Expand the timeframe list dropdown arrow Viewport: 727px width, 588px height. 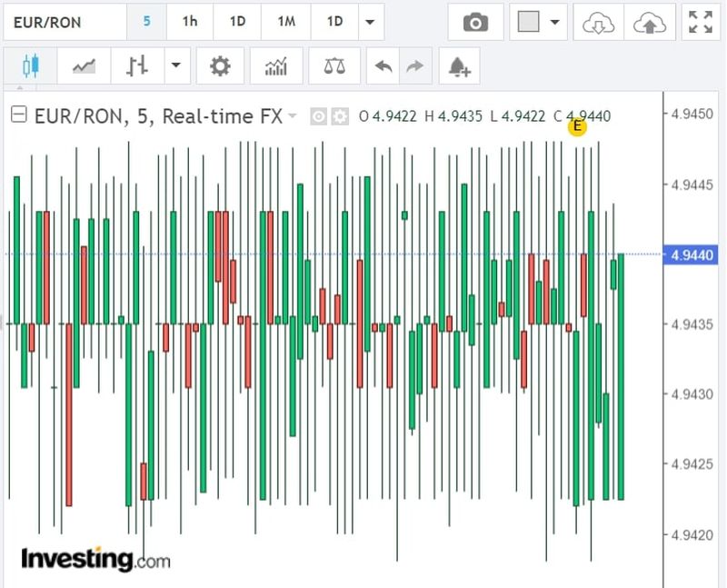[x=370, y=22]
